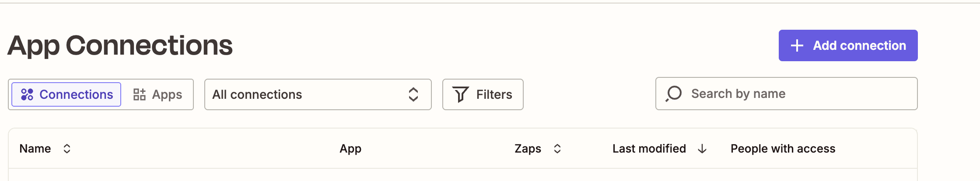Screen dimensions: 980x181
Task: Click the down arrow beside Last modified
Action: (702, 149)
